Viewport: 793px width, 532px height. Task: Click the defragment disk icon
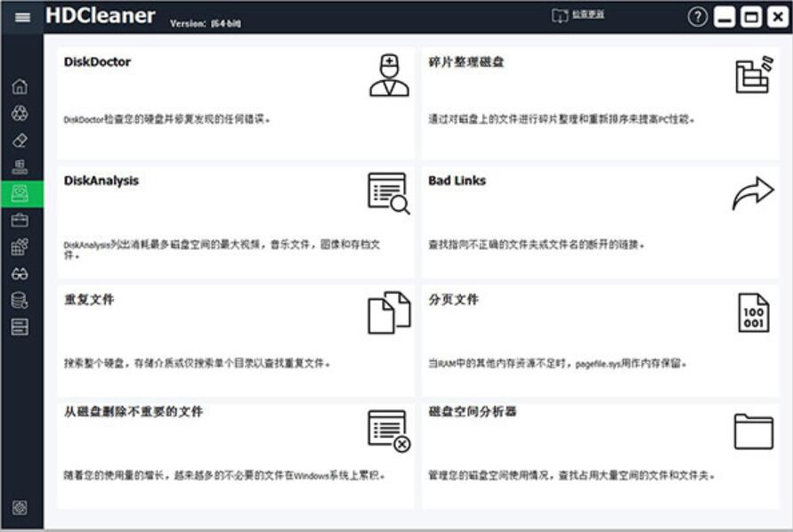(753, 74)
